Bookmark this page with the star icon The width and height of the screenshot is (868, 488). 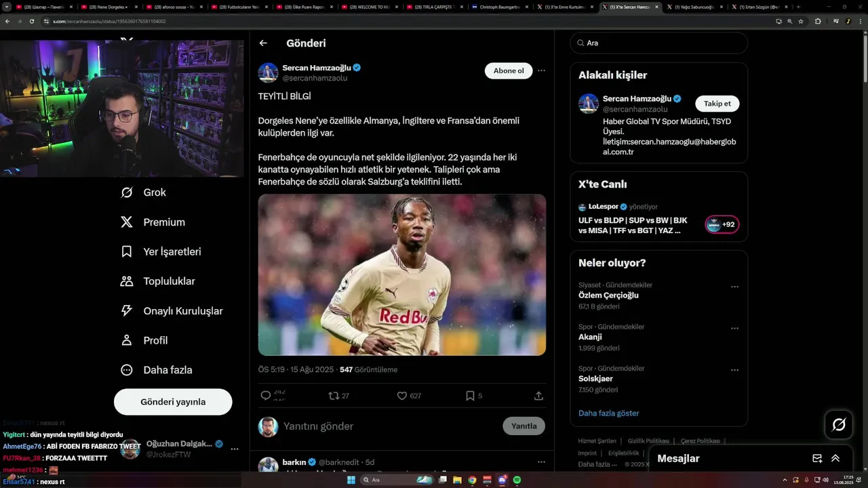coord(801,21)
